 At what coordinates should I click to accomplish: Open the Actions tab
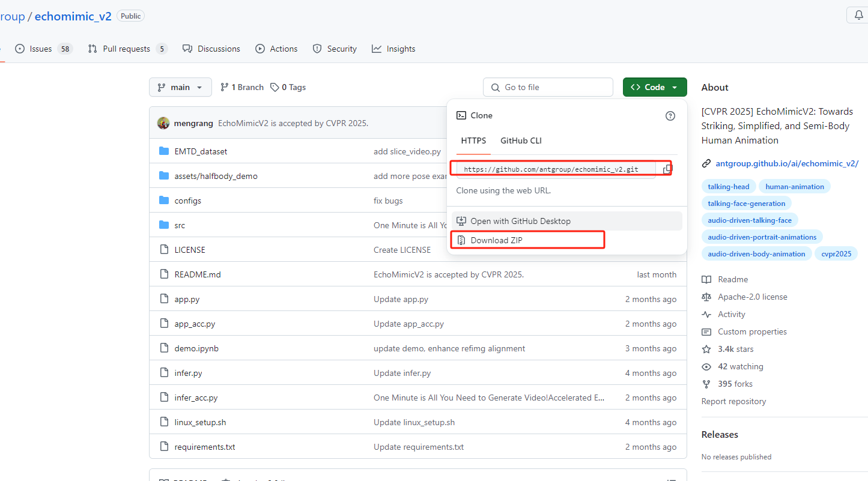click(x=276, y=49)
